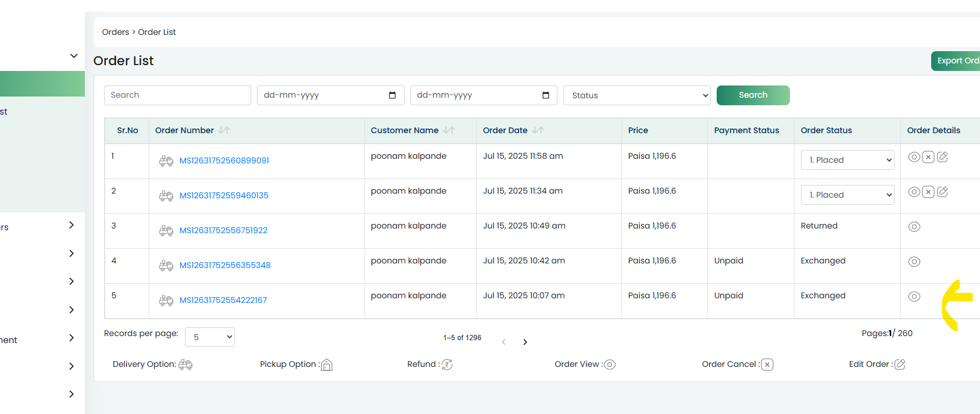Viewport: 980px width, 414px height.
Task: Click the Edit Order legend pencil icon
Action: coord(900,365)
